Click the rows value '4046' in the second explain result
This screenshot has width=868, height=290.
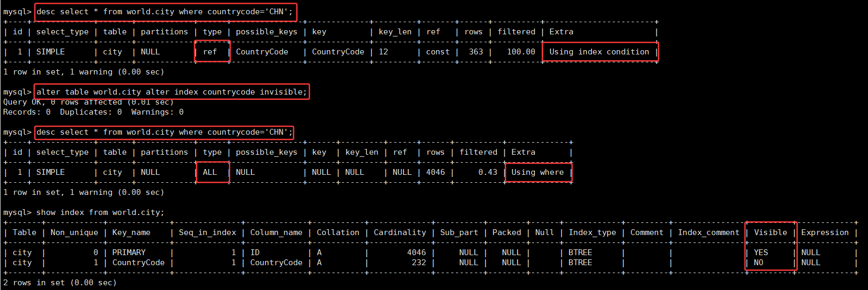(x=436, y=172)
